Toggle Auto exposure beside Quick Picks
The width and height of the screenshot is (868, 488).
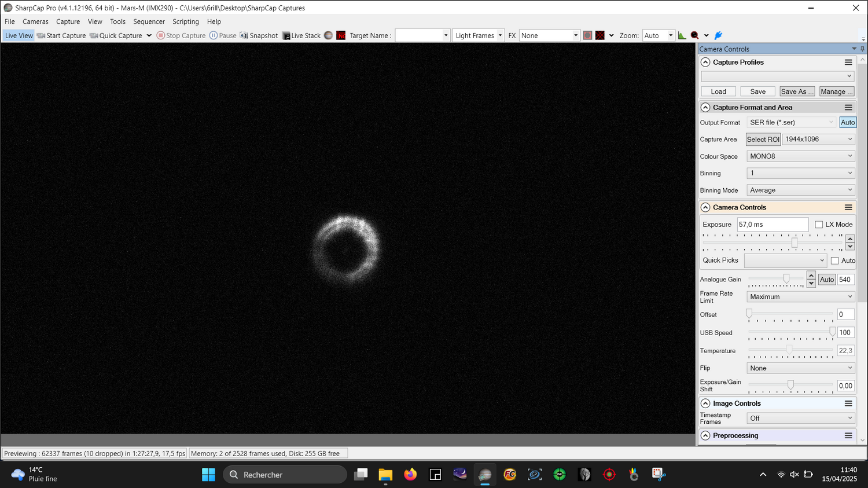click(834, 260)
